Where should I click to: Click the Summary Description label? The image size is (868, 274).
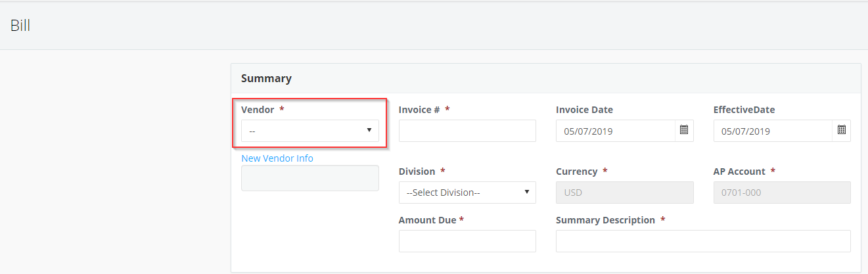(x=605, y=220)
